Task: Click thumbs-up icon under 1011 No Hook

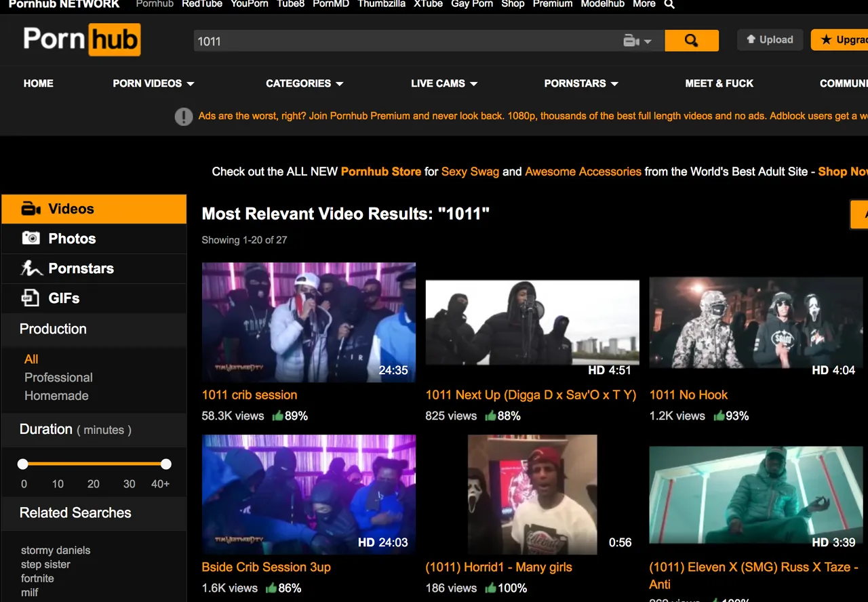Action: tap(719, 416)
